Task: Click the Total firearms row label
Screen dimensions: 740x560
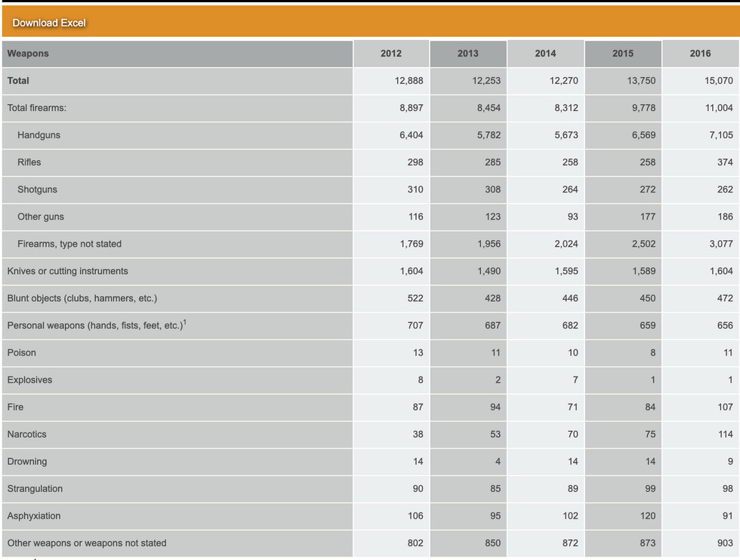Action: pyautogui.click(x=37, y=108)
